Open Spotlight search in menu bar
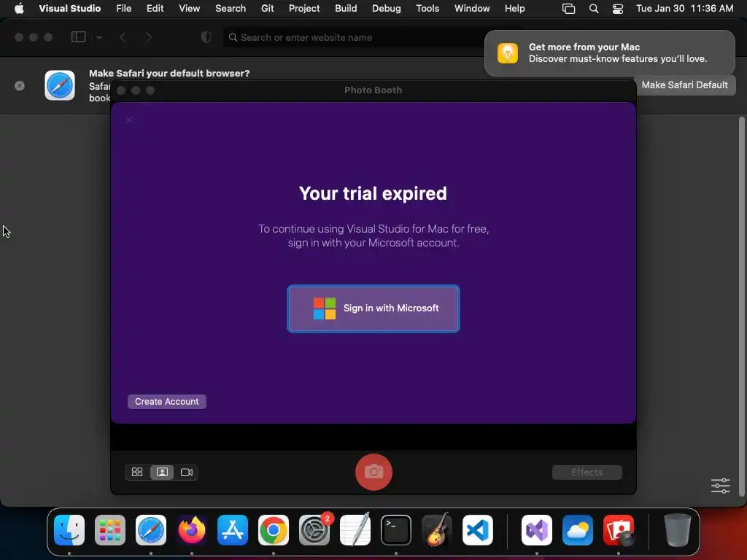The image size is (747, 560). tap(594, 9)
